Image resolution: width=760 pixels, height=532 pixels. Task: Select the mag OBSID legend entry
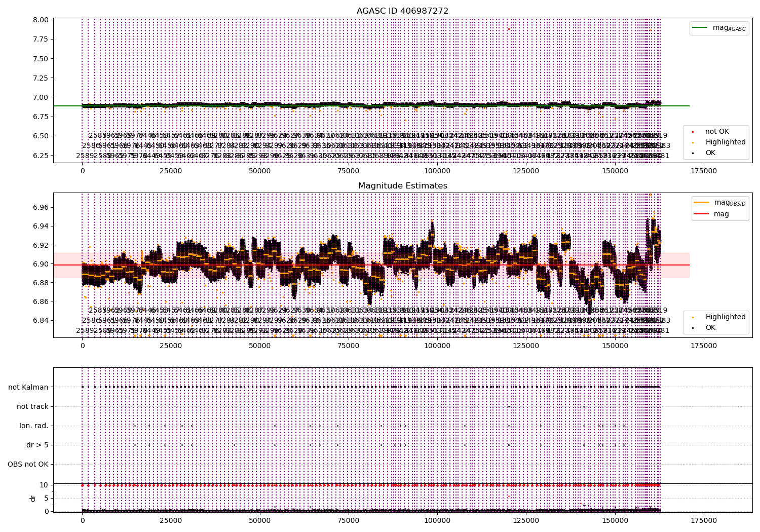pyautogui.click(x=720, y=203)
